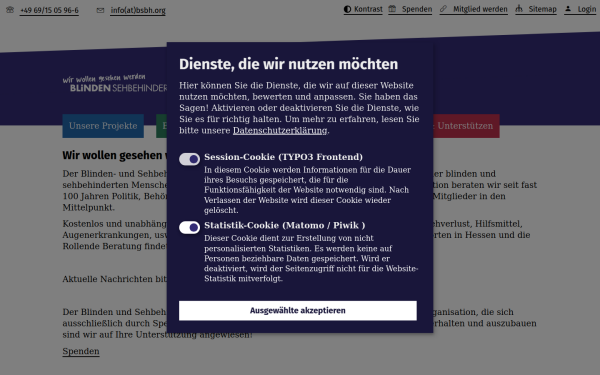This screenshot has width=600, height=375.
Task: Open the Datenschutzerklärung link
Action: coord(280,130)
